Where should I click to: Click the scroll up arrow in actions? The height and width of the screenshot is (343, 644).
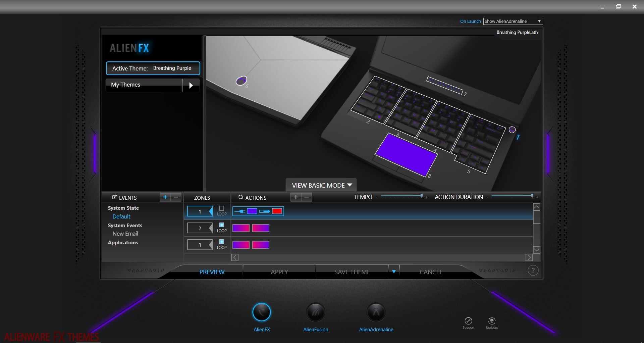[537, 207]
